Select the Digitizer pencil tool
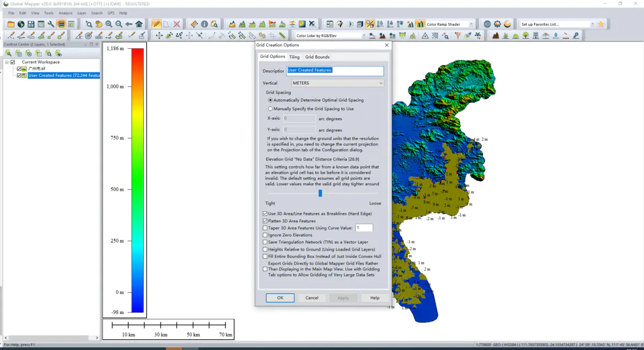The image size is (644, 350). click(x=156, y=24)
